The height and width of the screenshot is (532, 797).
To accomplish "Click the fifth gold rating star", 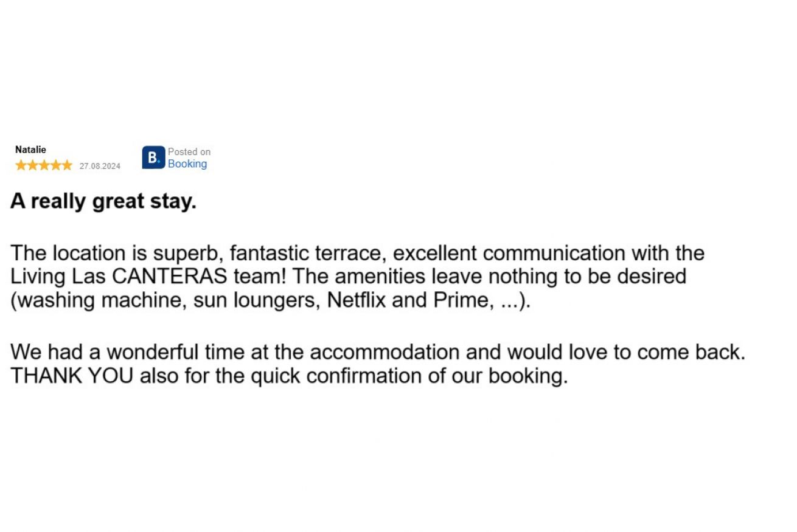I will 67,165.
